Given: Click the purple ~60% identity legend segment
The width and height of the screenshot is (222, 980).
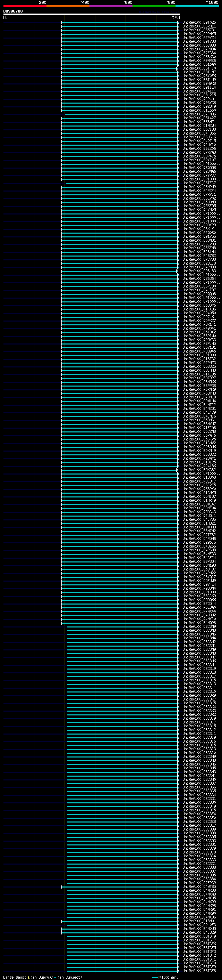Looking at the screenshot, I should pyautogui.click(x=111, y=6).
